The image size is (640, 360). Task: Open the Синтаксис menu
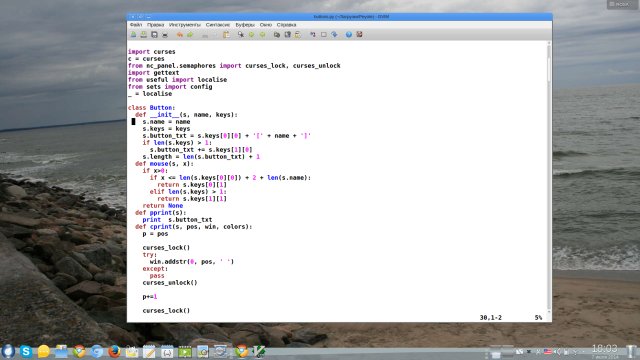tap(218, 25)
